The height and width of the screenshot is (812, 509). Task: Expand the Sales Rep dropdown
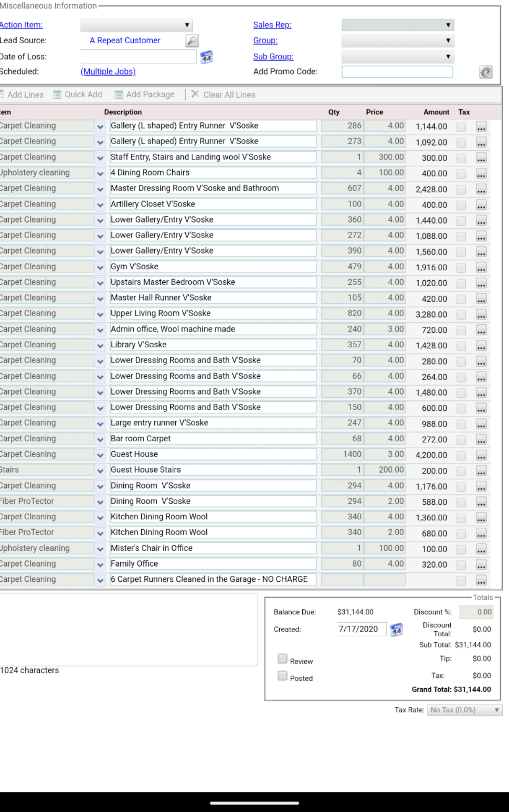pos(398,25)
